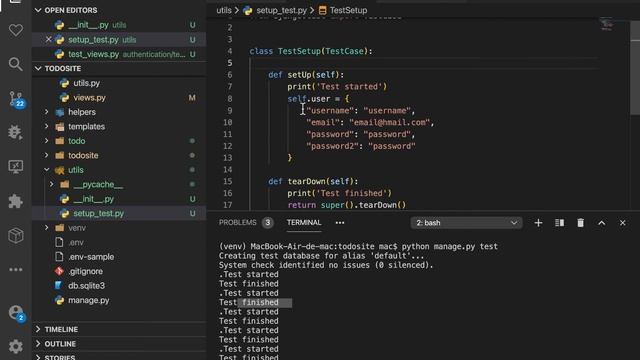Switch to the PROBLEMS tab
This screenshot has width=640, height=360.
tap(238, 222)
